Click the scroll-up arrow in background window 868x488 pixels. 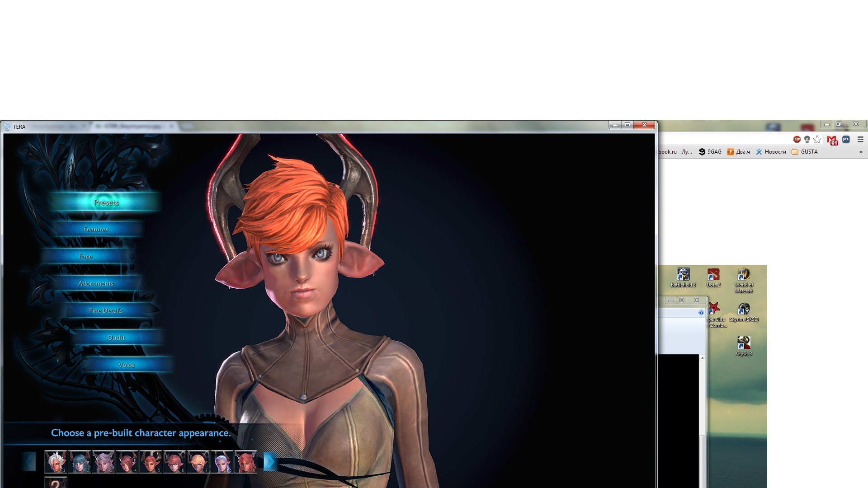pos(702,358)
